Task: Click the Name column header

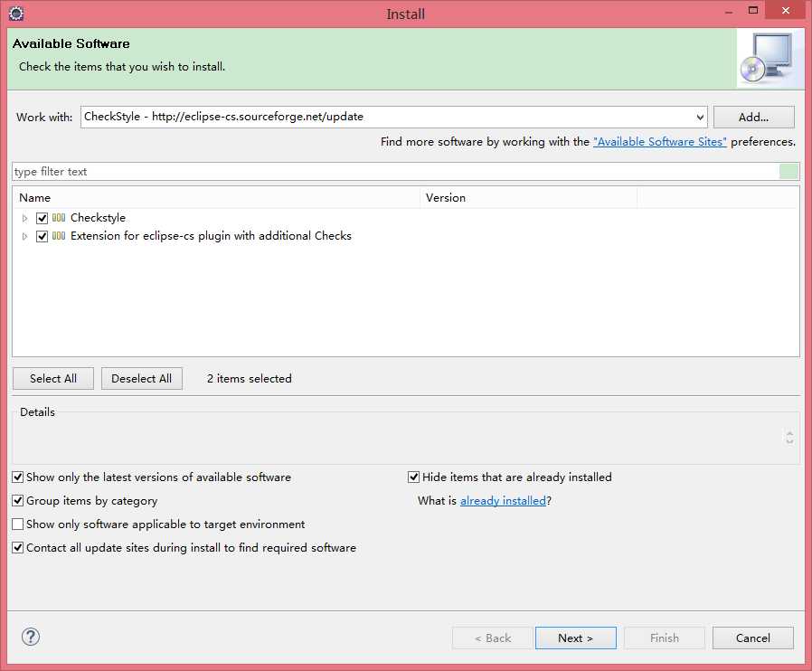Action: 216,198
